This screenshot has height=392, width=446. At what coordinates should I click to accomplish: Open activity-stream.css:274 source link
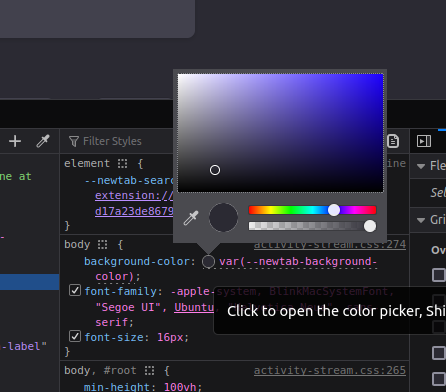(x=330, y=245)
